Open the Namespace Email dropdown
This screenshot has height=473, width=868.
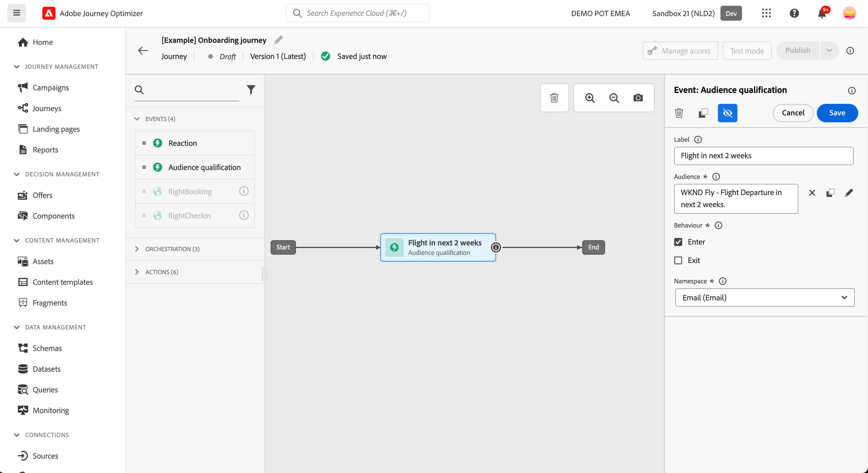[764, 297]
